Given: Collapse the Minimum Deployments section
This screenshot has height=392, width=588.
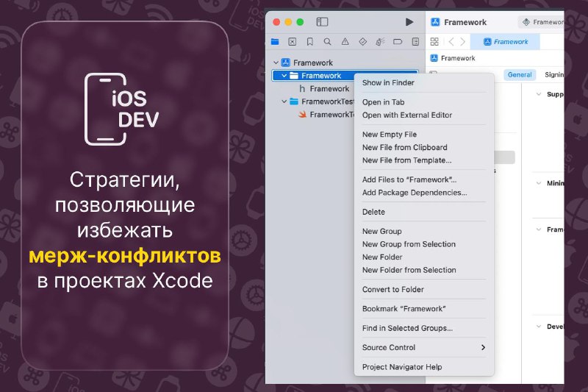Looking at the screenshot, I should pos(539,183).
